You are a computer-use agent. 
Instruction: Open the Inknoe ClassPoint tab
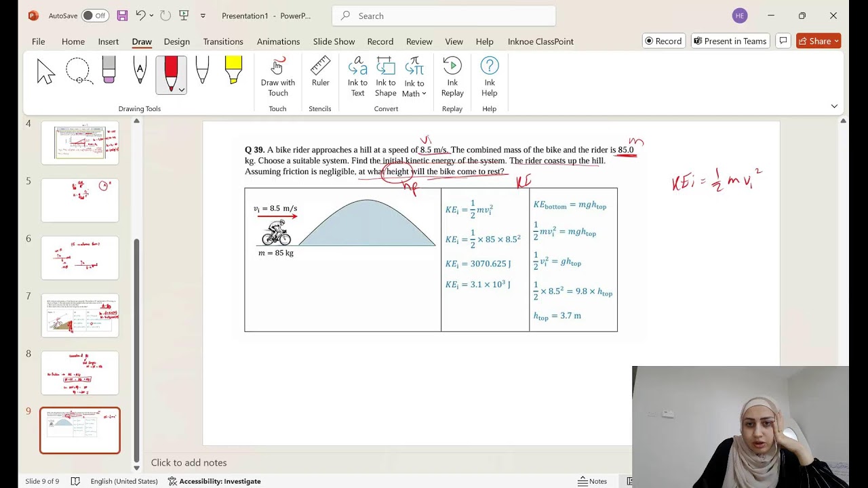coord(540,41)
